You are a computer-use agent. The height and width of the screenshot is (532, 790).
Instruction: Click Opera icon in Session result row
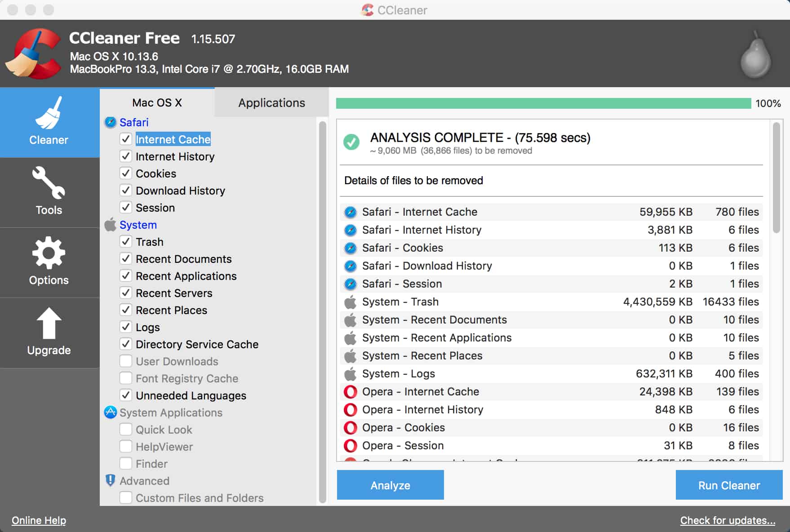coord(351,446)
